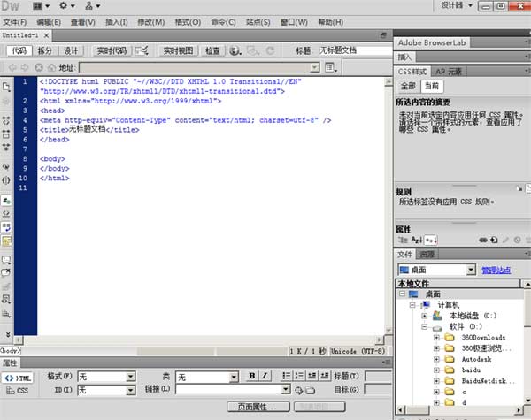Open the 桌面 site dropdown in Files panel
This screenshot has height=420, width=531.
(x=471, y=270)
